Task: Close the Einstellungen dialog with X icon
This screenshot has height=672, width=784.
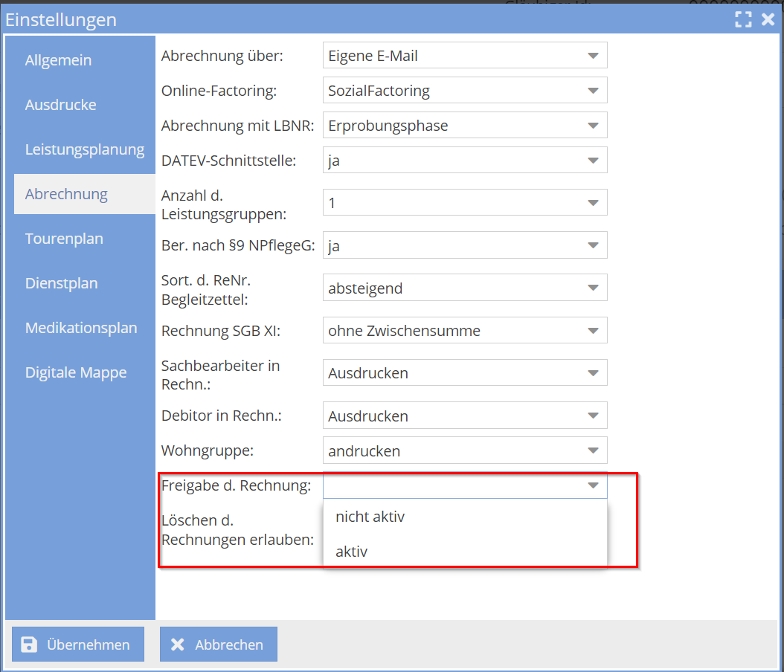Action: point(768,19)
